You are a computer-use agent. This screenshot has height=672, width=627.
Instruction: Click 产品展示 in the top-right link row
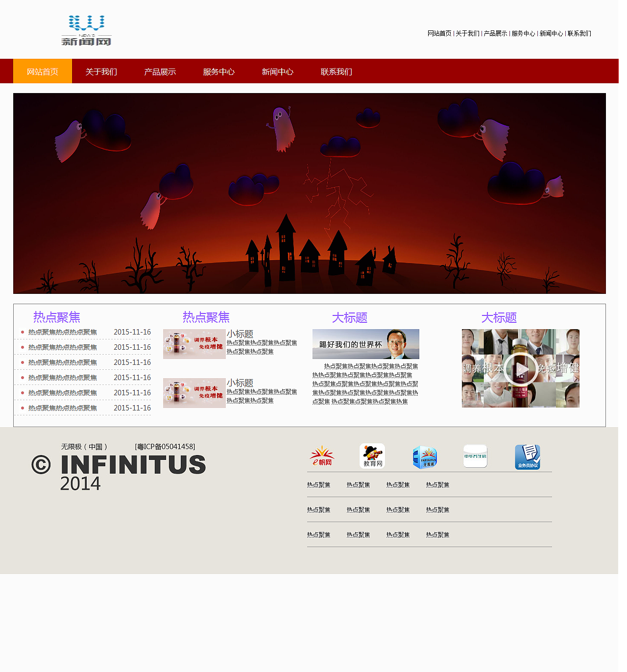click(x=495, y=33)
